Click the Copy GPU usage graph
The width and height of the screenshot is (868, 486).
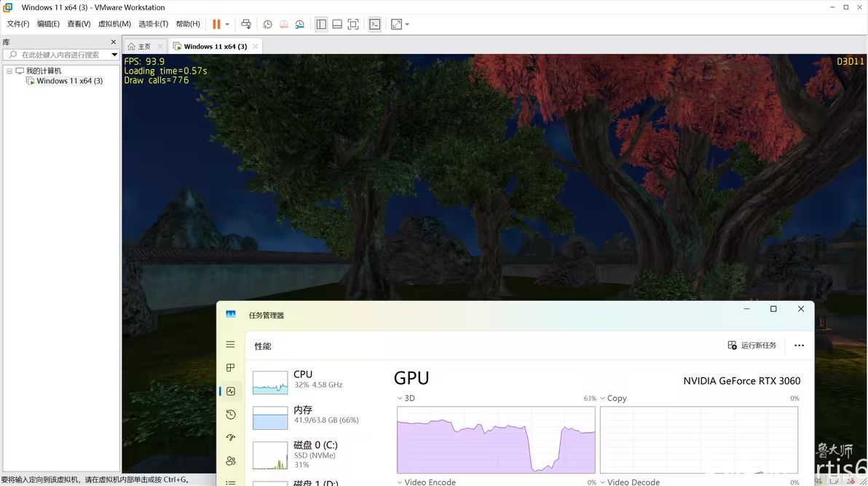[x=699, y=440]
